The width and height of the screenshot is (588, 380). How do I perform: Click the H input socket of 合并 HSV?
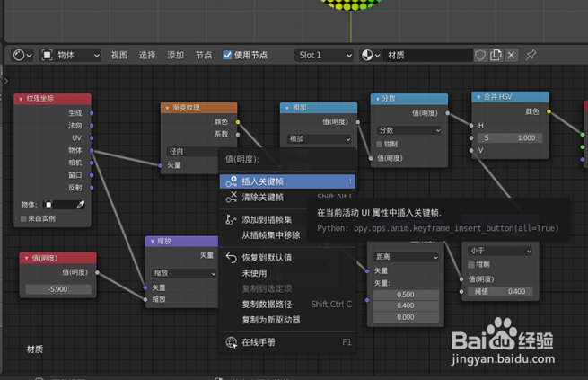tap(471, 125)
